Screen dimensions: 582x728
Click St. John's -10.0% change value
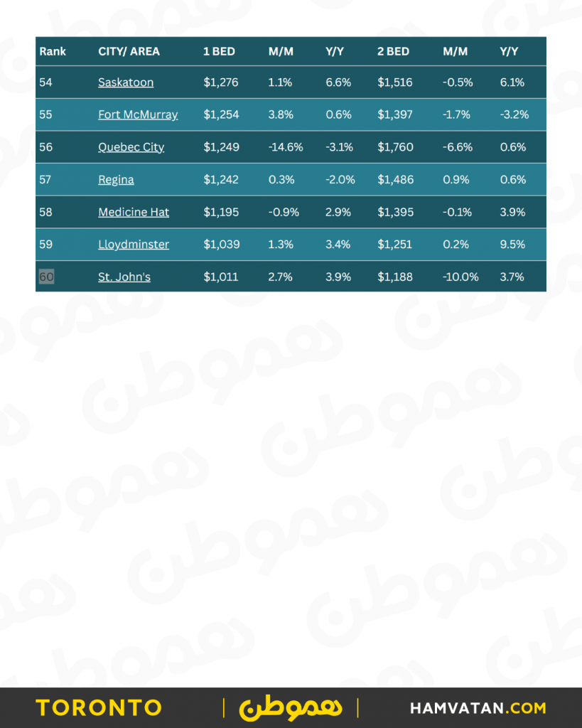click(460, 277)
